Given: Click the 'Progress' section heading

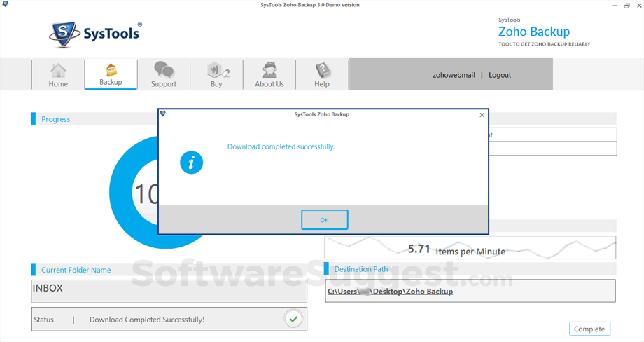Looking at the screenshot, I should point(56,119).
